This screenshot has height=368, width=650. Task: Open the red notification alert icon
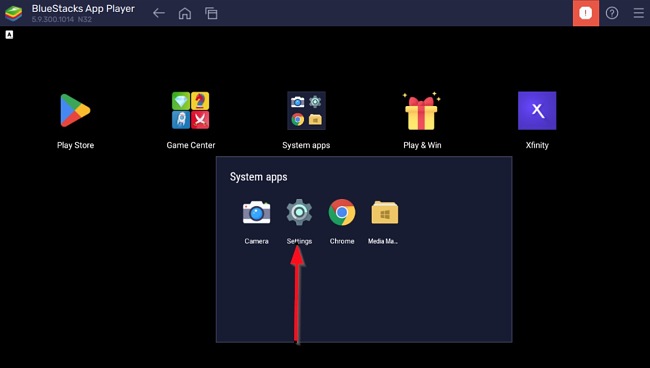(x=586, y=13)
